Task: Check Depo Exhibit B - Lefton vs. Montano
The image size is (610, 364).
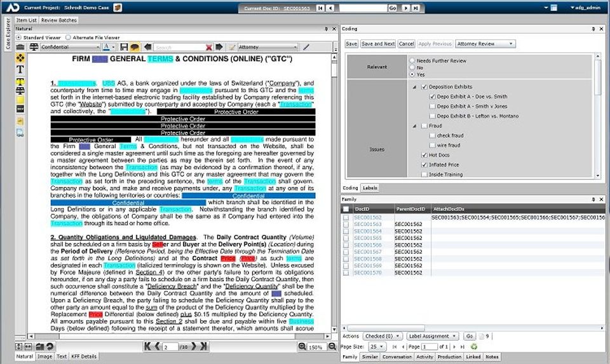Action: (x=432, y=116)
